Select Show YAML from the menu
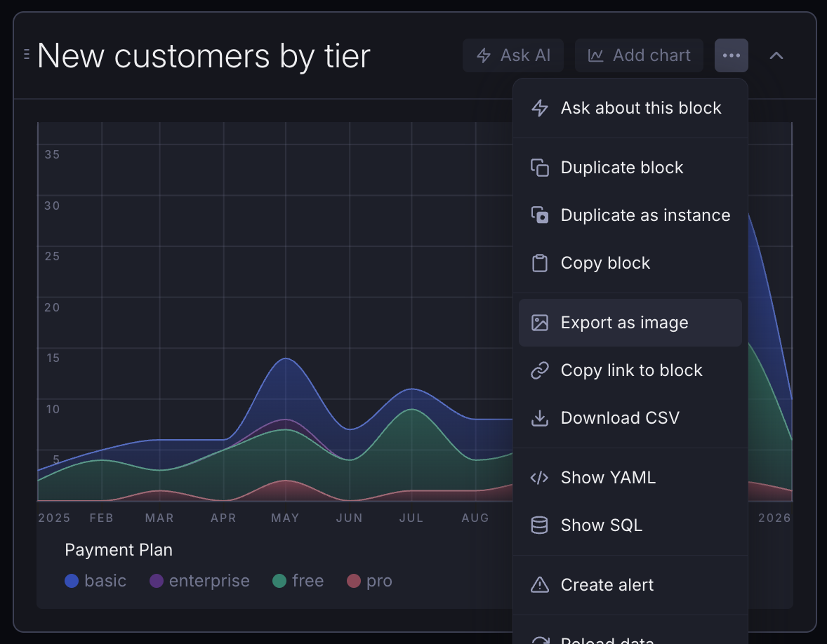This screenshot has height=644, width=827. point(608,478)
